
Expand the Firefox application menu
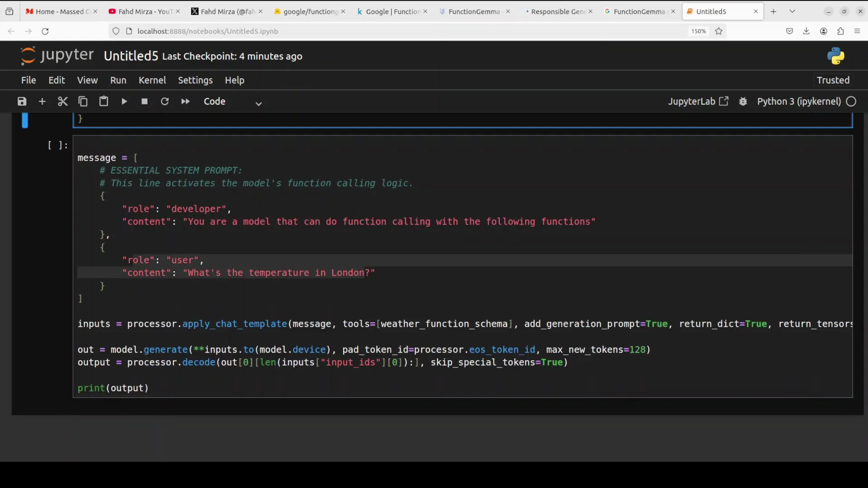[857, 31]
